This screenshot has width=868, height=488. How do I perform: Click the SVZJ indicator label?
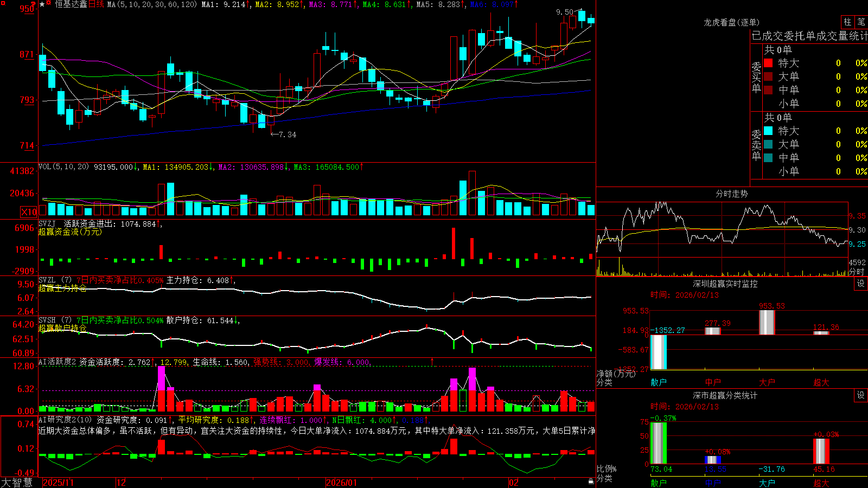[47, 223]
